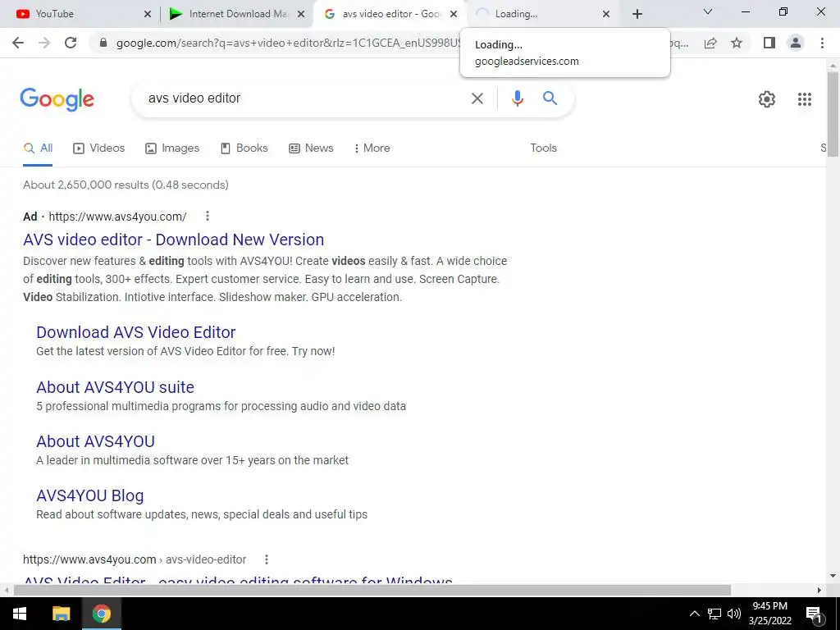Screen dimensions: 840x630
Task: Open tab search dropdown arrow
Action: [x=708, y=11]
